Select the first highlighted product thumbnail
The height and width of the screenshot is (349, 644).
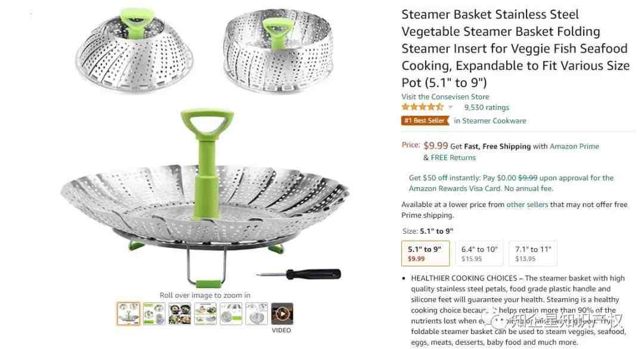pyautogui.click(x=128, y=314)
